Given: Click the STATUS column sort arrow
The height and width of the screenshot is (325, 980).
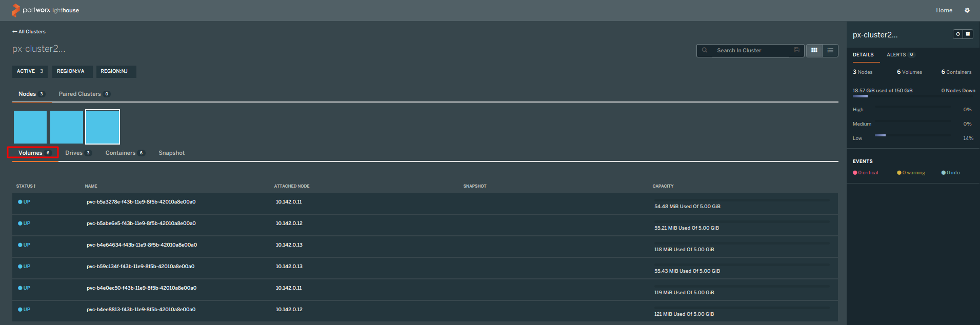Looking at the screenshot, I should (35, 186).
